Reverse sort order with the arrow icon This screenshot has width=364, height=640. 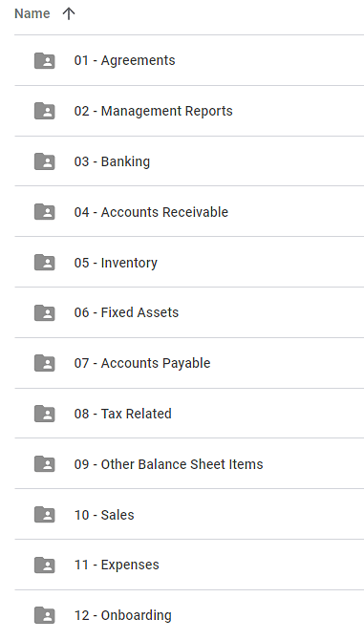69,14
